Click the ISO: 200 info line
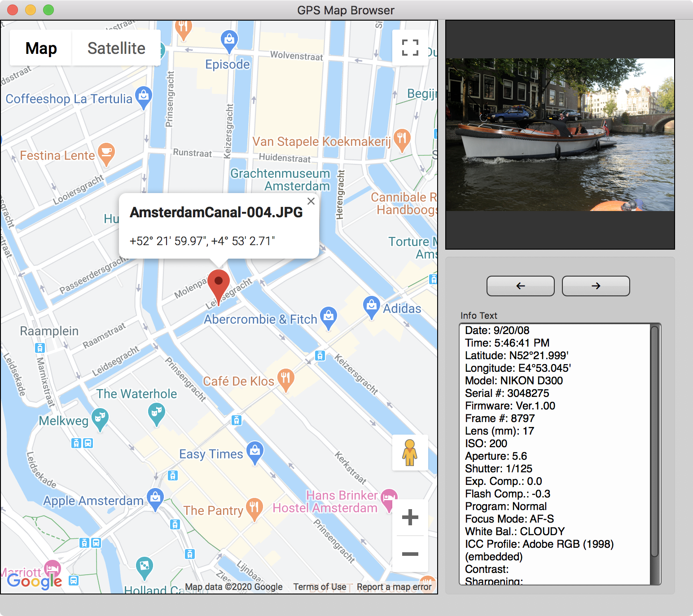 click(486, 444)
